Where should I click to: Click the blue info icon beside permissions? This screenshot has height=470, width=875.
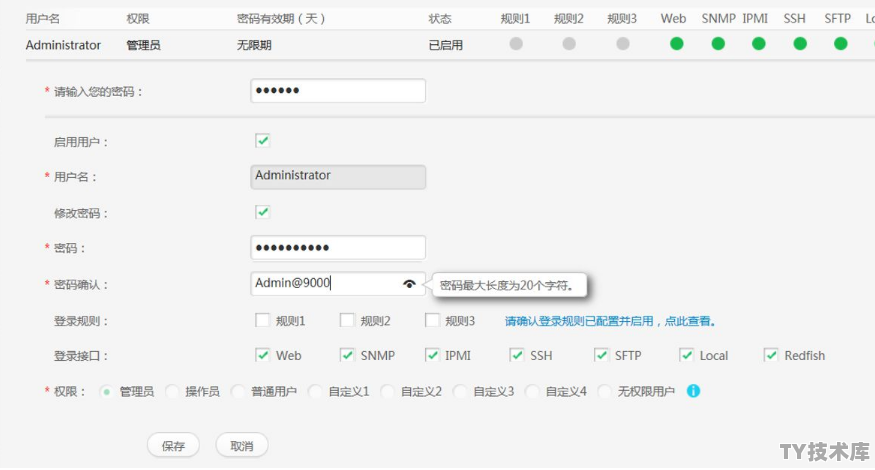(693, 391)
